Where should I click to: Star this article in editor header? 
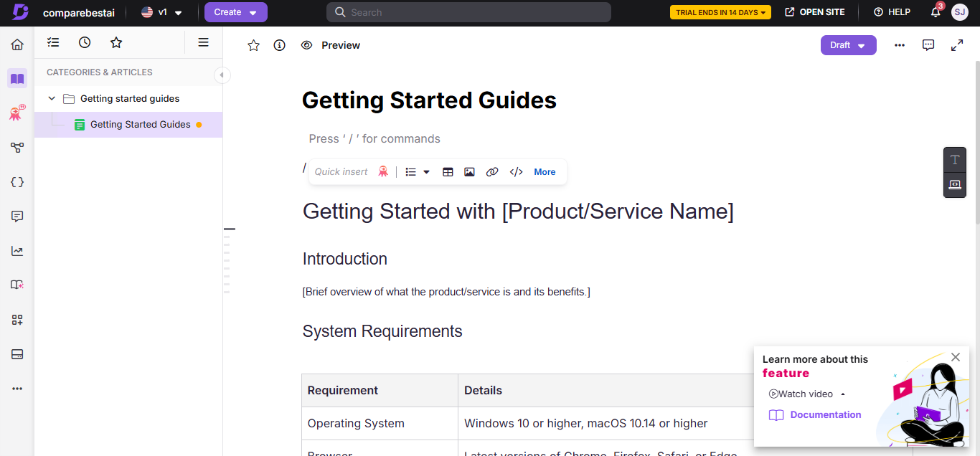[253, 45]
